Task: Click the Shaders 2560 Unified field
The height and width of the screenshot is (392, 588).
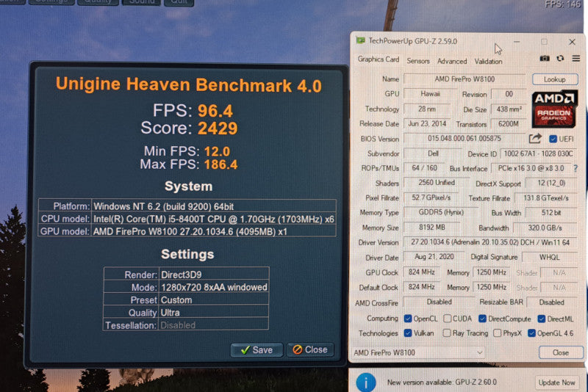Action: [x=437, y=182]
